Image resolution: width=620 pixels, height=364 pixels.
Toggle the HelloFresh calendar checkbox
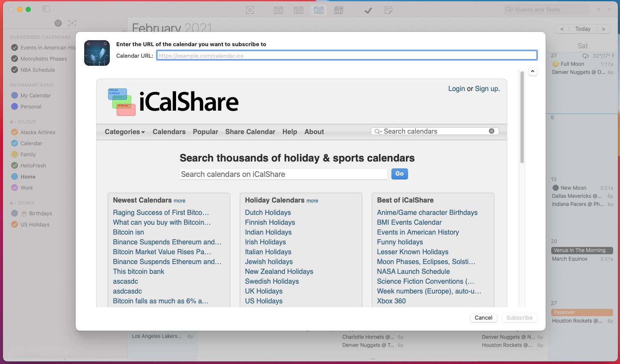pos(15,166)
